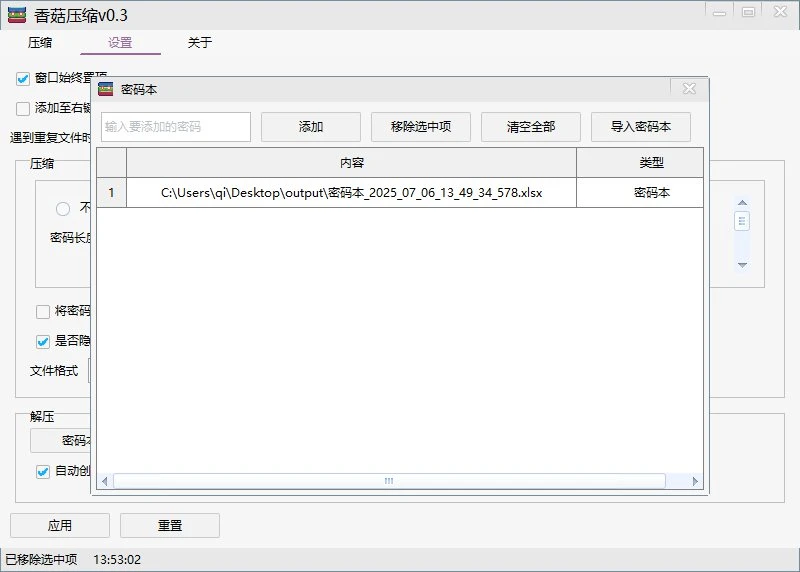Close the 密码本 dialog
This screenshot has height=572, width=800.
pos(688,89)
